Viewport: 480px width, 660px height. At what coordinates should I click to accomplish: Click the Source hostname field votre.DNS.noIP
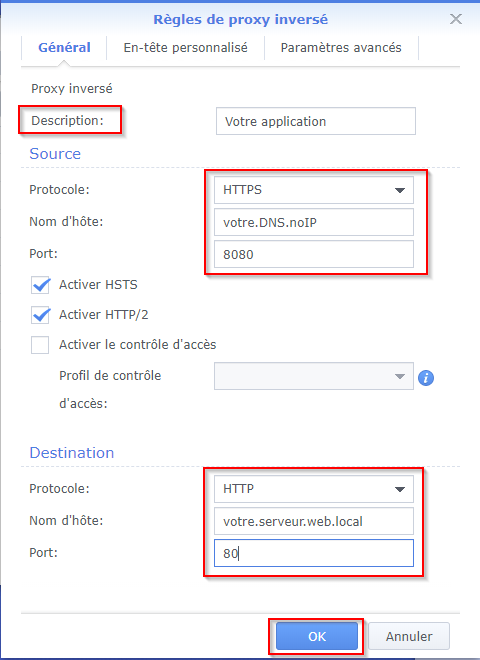[314, 222]
